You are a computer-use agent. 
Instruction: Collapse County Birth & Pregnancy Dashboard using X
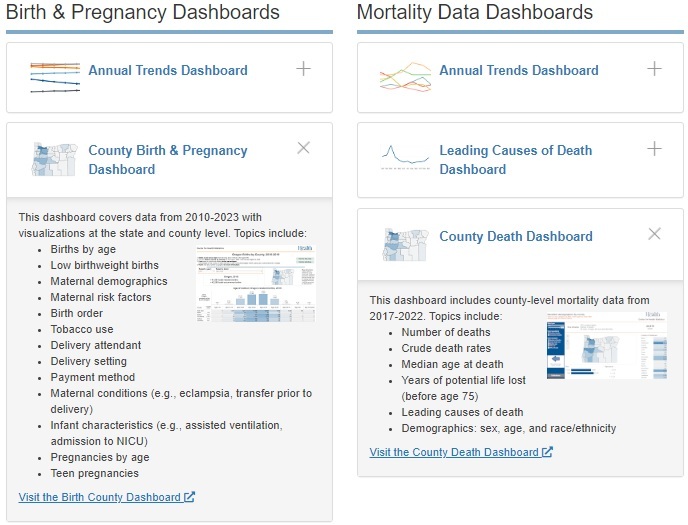(304, 148)
